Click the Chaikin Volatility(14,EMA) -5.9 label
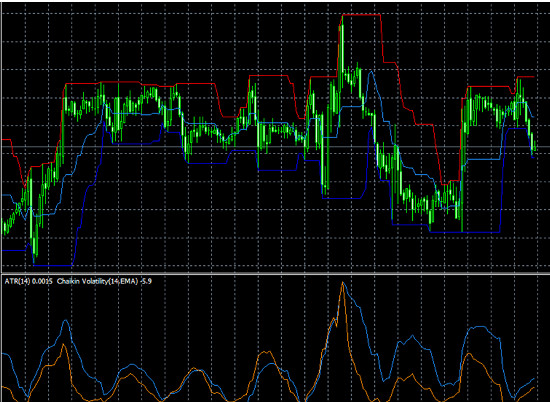Viewport: 550px width, 402px height. point(104,281)
